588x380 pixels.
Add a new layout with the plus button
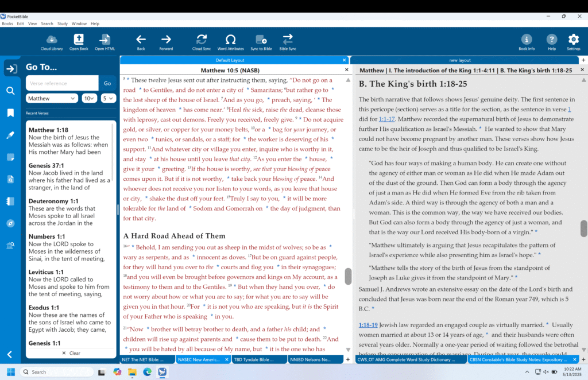tap(583, 60)
